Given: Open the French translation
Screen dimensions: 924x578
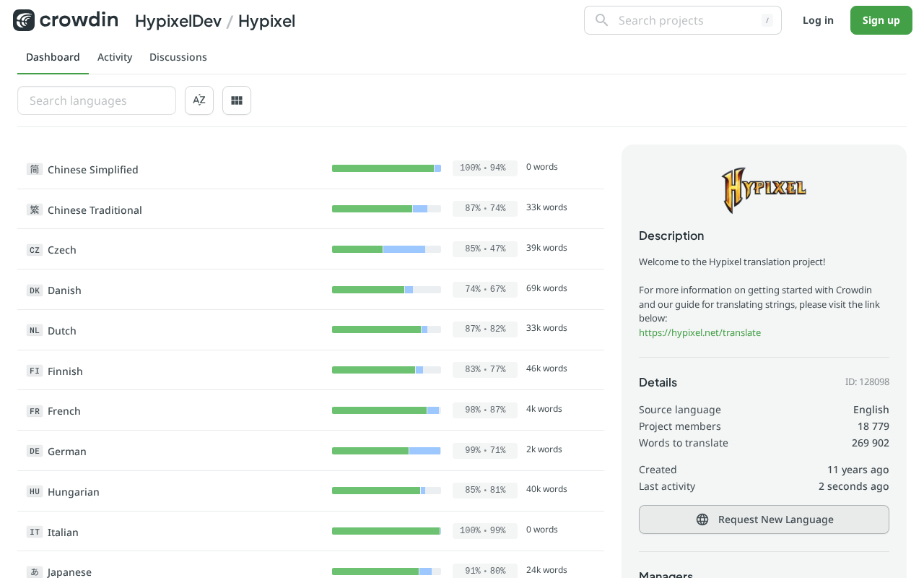Looking at the screenshot, I should click(64, 411).
